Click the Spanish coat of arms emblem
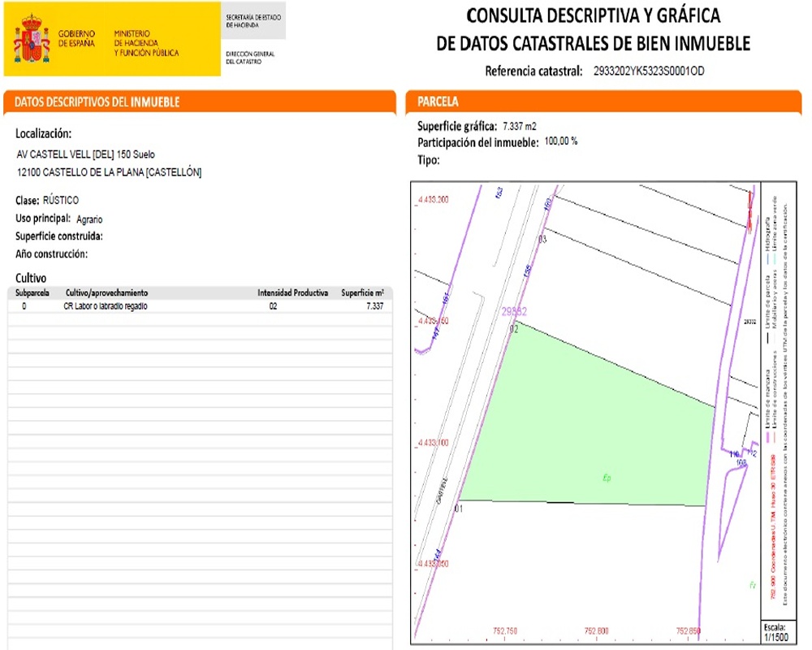The image size is (812, 650). (x=32, y=39)
